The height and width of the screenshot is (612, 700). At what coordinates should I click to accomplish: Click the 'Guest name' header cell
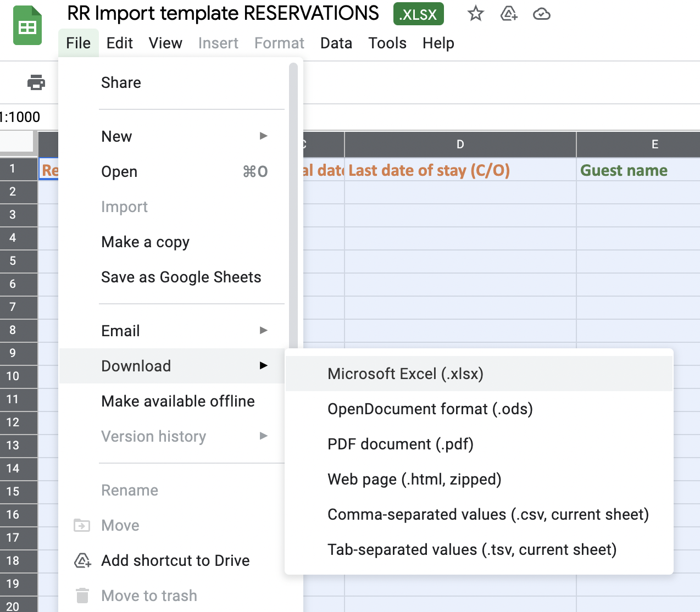(638, 170)
